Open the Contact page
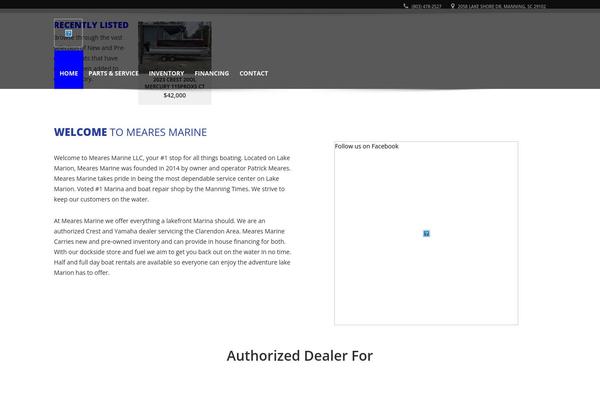 click(254, 73)
